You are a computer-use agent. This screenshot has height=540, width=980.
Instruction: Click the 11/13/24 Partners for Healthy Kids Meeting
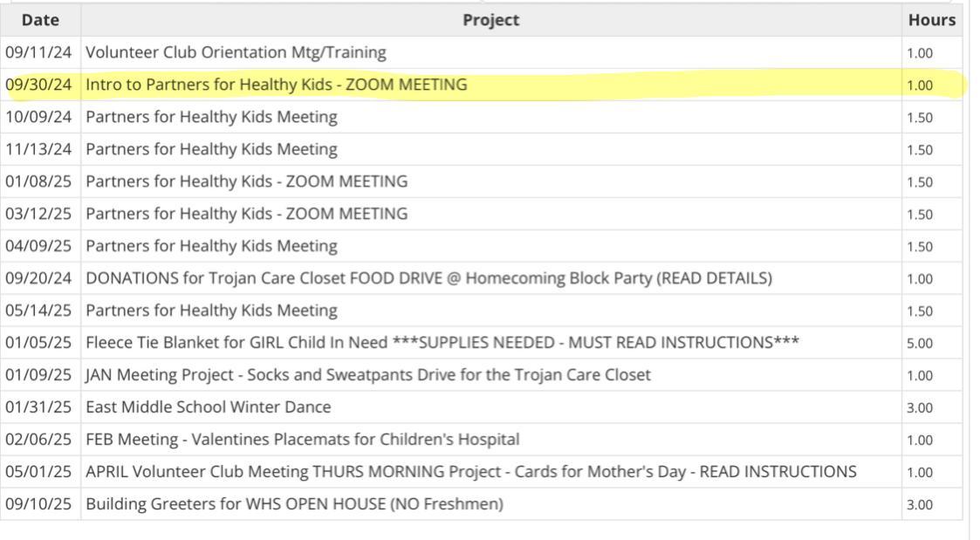211,149
